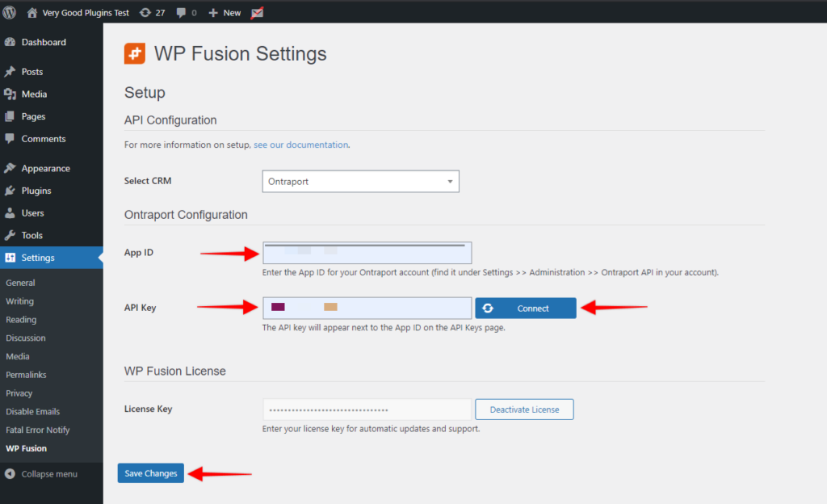Click the Collapse menu text
827x504 pixels.
coord(49,474)
